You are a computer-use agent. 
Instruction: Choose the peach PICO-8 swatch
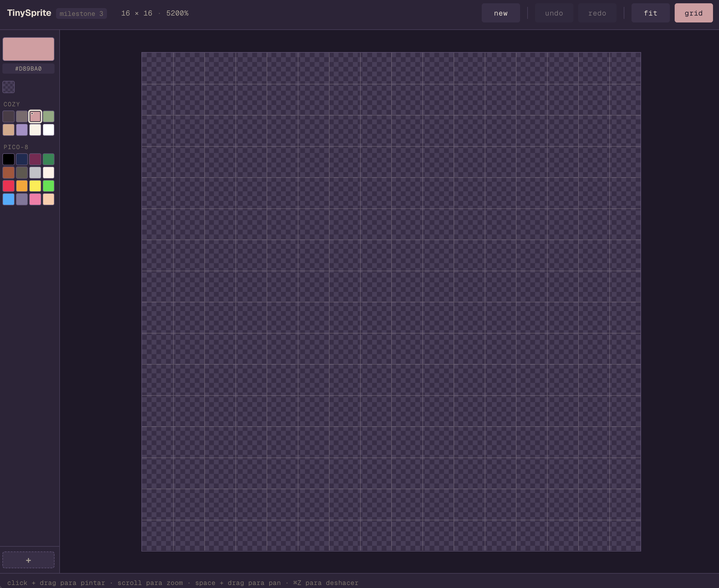[49, 199]
